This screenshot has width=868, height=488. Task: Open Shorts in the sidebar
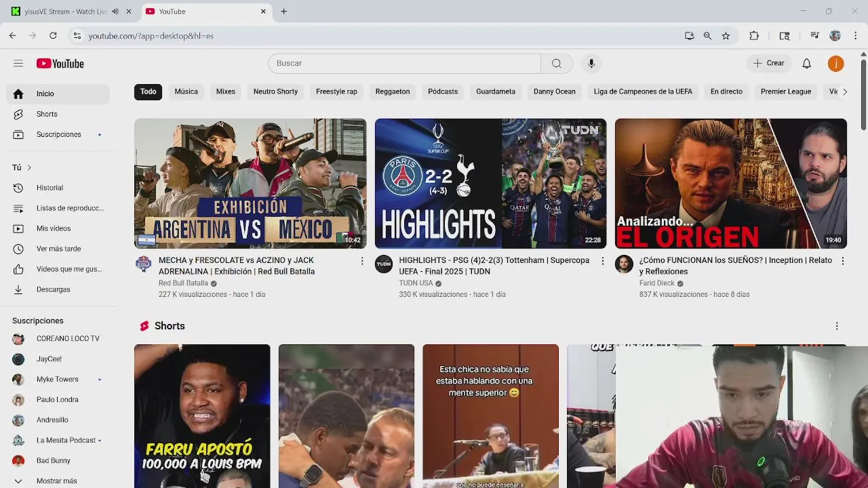coord(58,114)
